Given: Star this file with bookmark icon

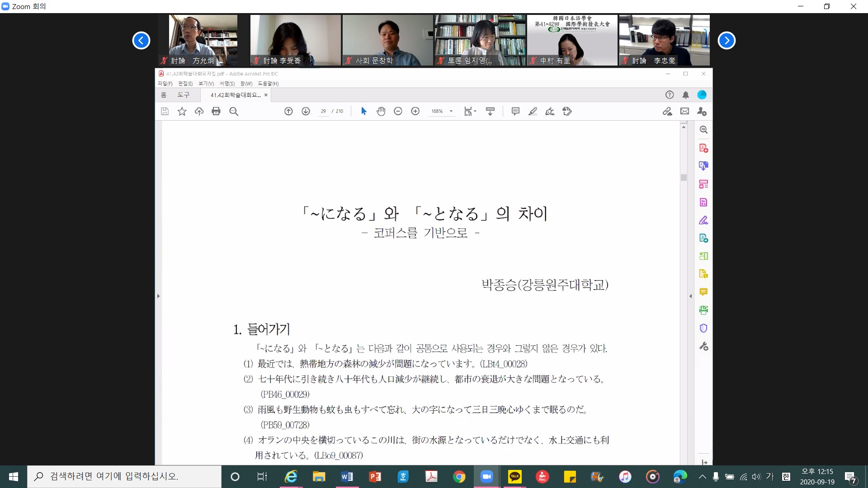Looking at the screenshot, I should tap(182, 111).
